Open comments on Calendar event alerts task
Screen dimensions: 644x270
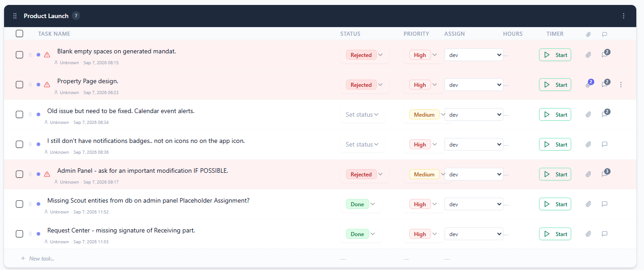pos(605,114)
